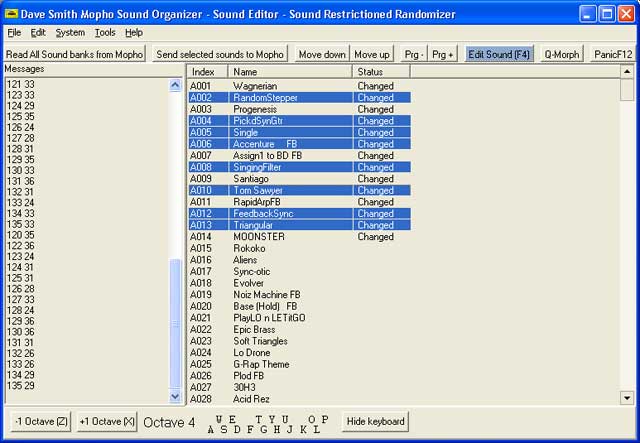640x443 pixels.
Task: Select sound A015 Rokoko
Action: pyautogui.click(x=300, y=248)
